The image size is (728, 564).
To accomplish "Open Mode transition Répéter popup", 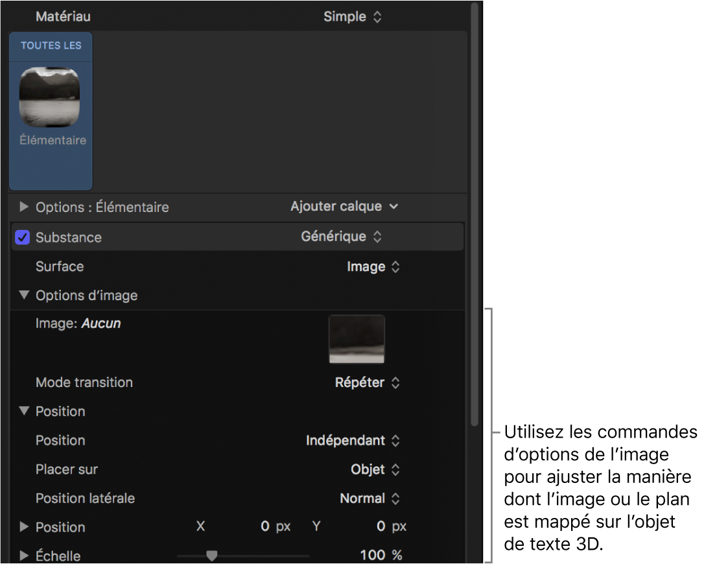I will (x=367, y=382).
